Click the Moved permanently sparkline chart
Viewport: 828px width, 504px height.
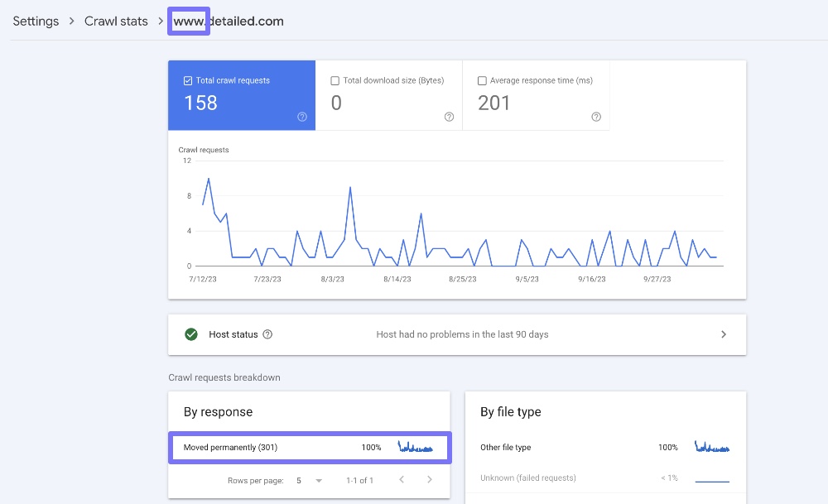[415, 447]
